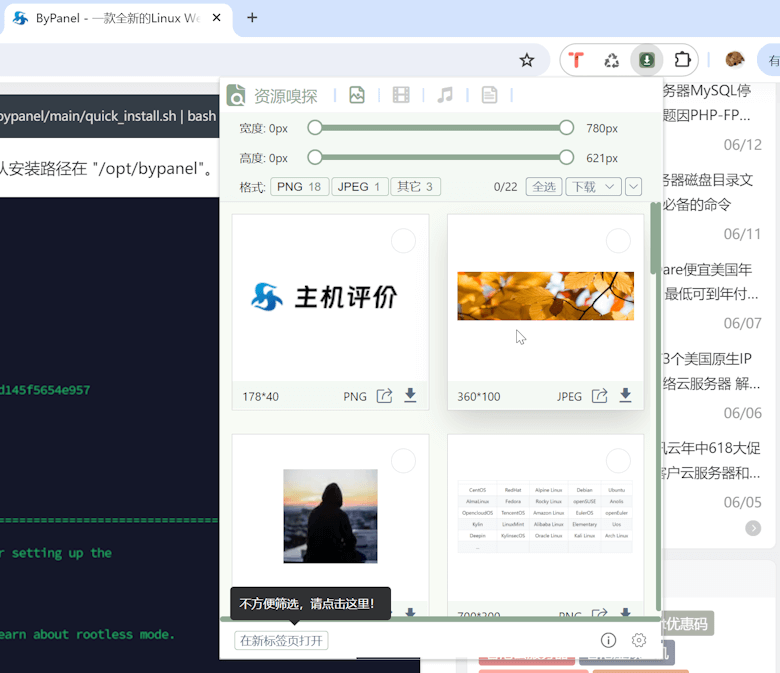Click the autumn leaves banner thumbnail
This screenshot has width=780, height=673.
point(546,296)
